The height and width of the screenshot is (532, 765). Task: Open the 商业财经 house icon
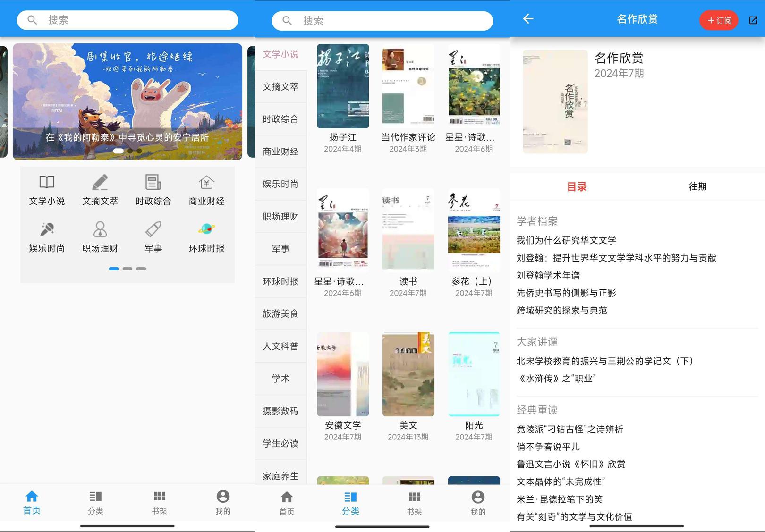(x=206, y=182)
